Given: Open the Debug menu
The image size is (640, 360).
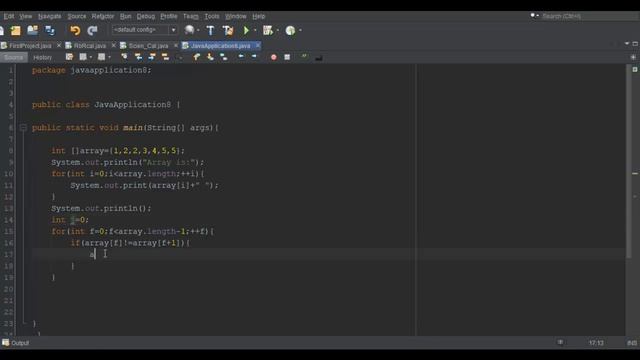Looking at the screenshot, I should tap(146, 16).
